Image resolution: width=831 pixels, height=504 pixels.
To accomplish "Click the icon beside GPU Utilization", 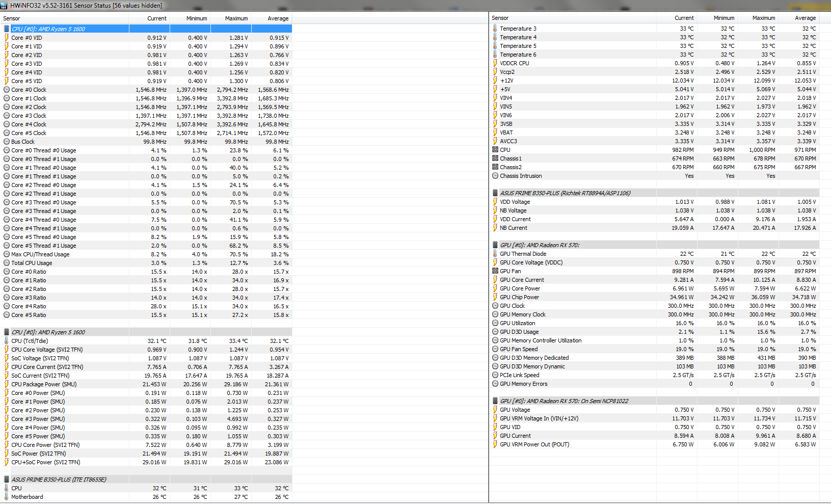I will pyautogui.click(x=495, y=323).
